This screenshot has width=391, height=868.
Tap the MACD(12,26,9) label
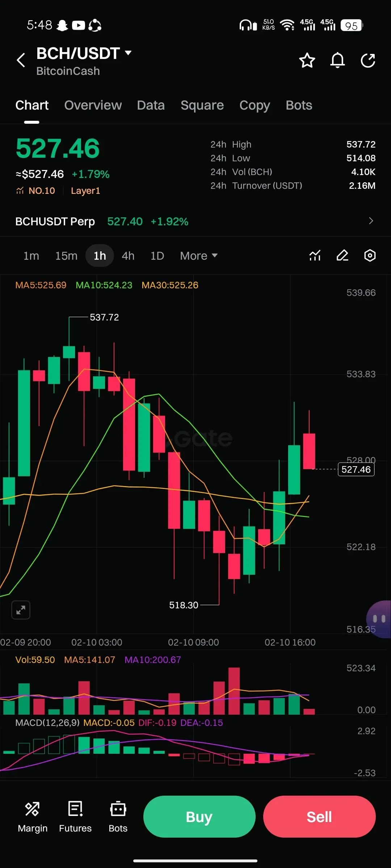point(47,723)
